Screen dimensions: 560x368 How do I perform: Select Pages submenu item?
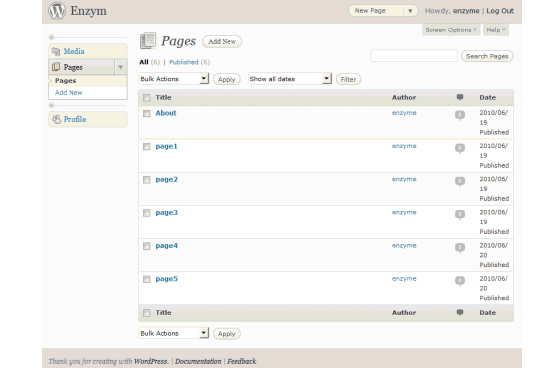click(x=66, y=81)
